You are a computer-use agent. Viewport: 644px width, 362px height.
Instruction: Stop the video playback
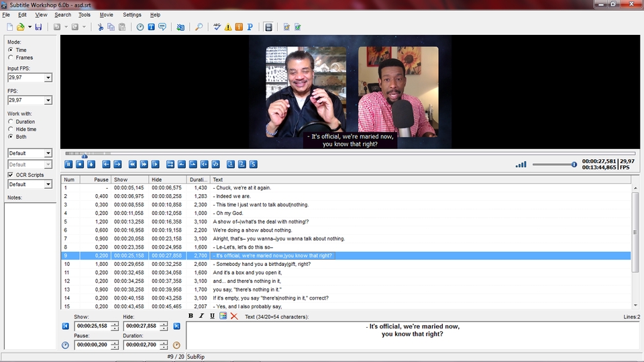coord(80,164)
